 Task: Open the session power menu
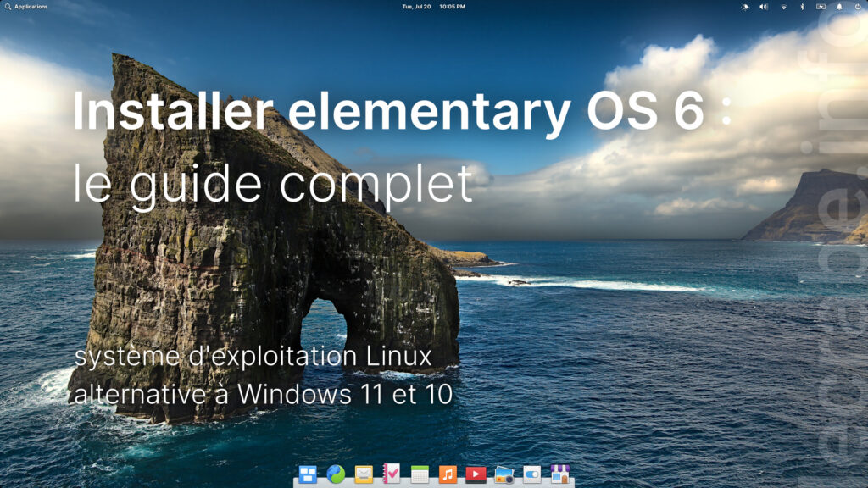pyautogui.click(x=858, y=7)
